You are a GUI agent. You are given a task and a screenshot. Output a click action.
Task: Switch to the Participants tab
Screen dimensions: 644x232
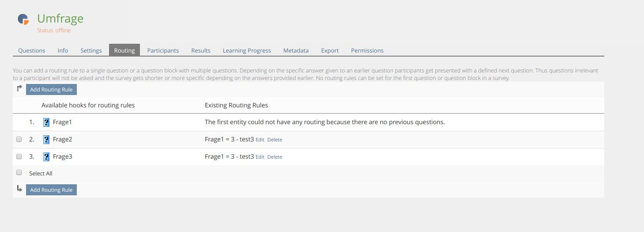pos(163,50)
